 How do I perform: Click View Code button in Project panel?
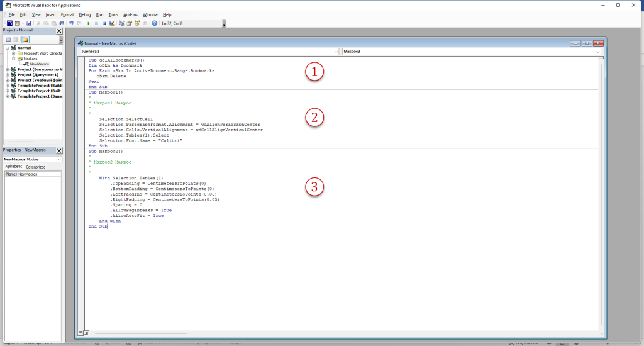(x=8, y=39)
